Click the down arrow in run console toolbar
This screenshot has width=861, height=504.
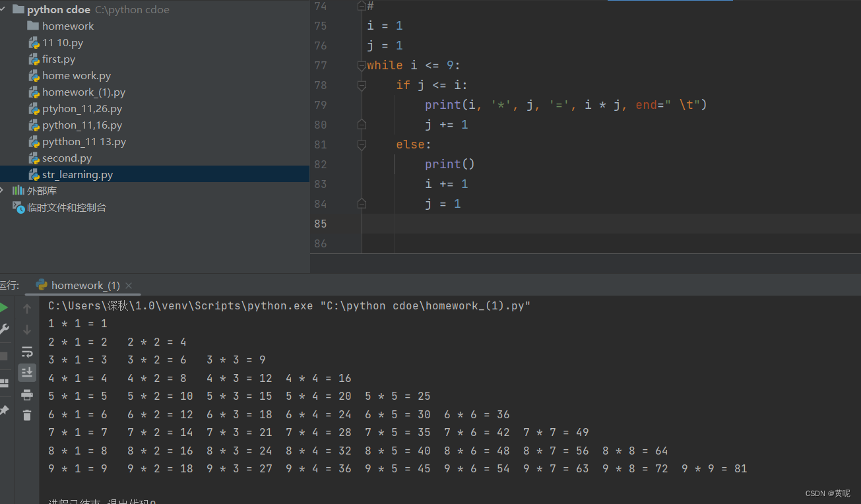coord(27,330)
